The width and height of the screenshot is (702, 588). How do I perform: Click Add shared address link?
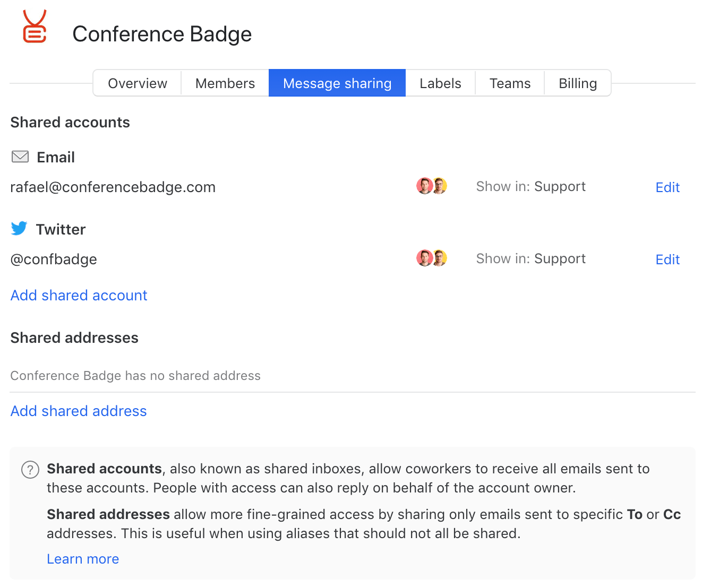pyautogui.click(x=79, y=411)
